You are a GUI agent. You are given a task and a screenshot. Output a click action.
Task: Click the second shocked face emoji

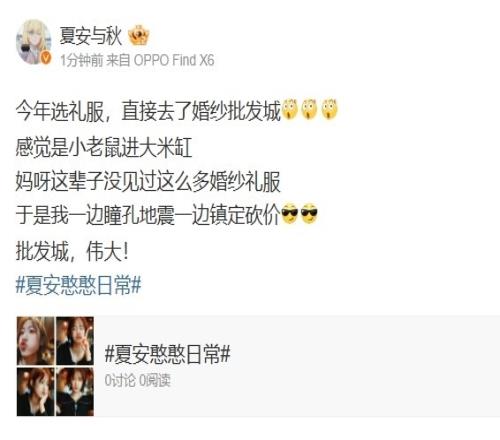tap(310, 109)
